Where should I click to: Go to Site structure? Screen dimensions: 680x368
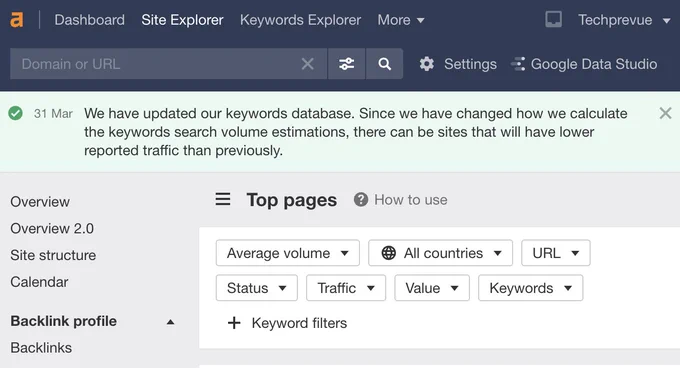[x=53, y=255]
